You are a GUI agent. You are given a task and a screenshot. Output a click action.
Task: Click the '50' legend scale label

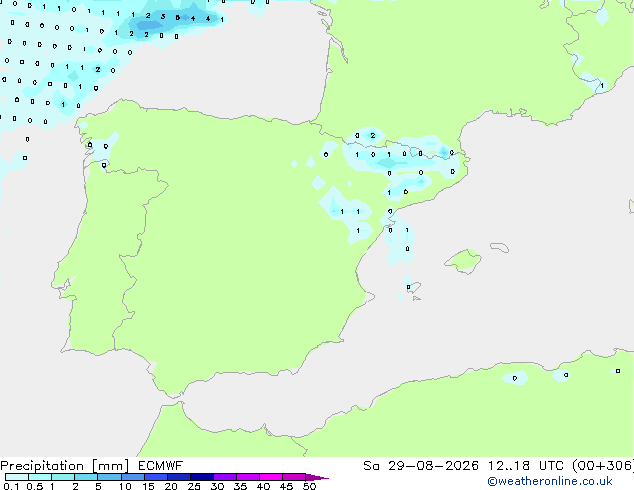coord(309,486)
